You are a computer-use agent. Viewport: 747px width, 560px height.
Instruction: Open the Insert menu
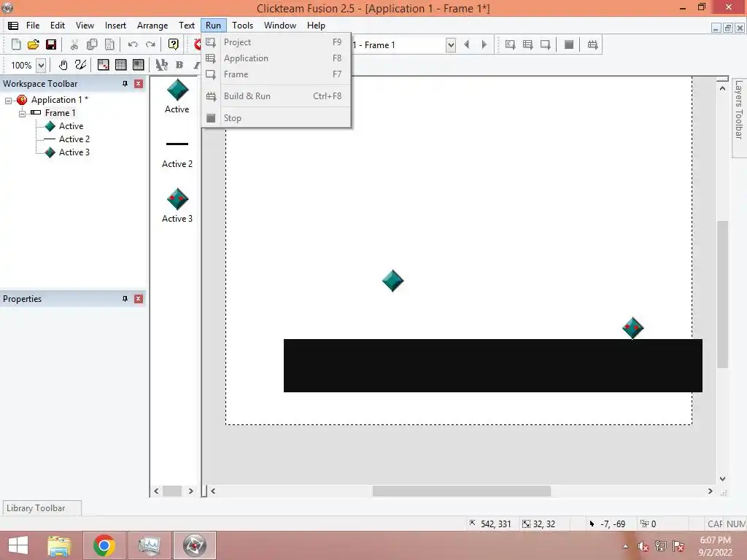pos(115,26)
